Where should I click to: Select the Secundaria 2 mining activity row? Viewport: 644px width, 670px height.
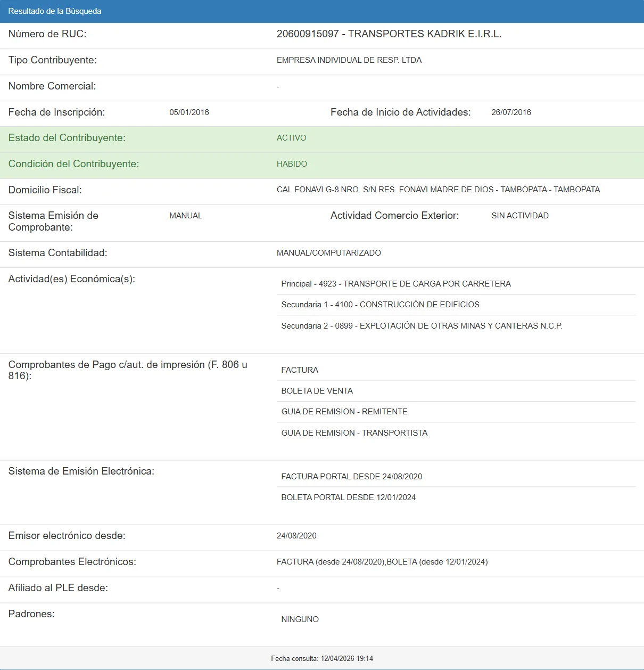point(422,326)
